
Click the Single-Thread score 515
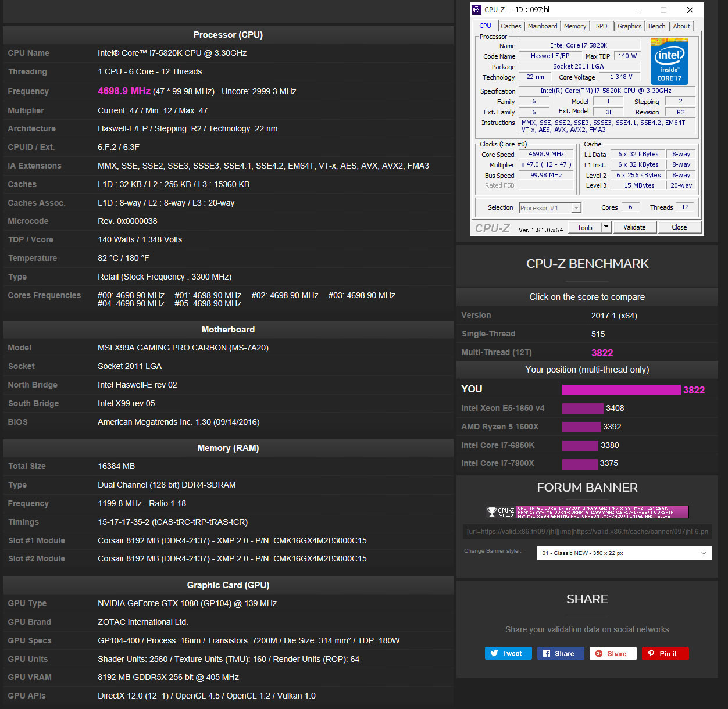coord(598,334)
